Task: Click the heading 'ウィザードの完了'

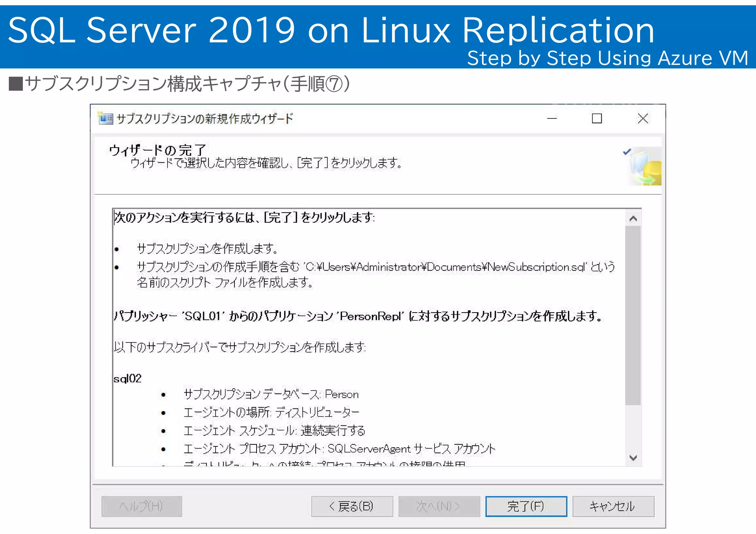Action: click(157, 150)
